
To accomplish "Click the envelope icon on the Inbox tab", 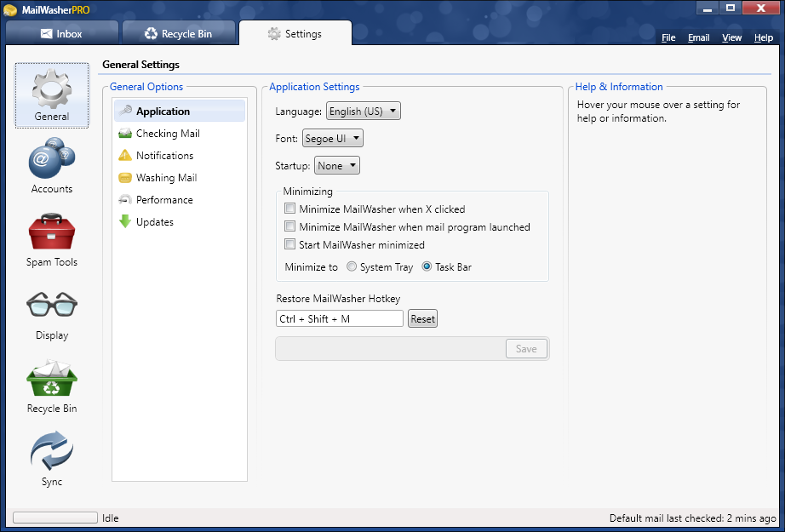I will click(x=46, y=33).
